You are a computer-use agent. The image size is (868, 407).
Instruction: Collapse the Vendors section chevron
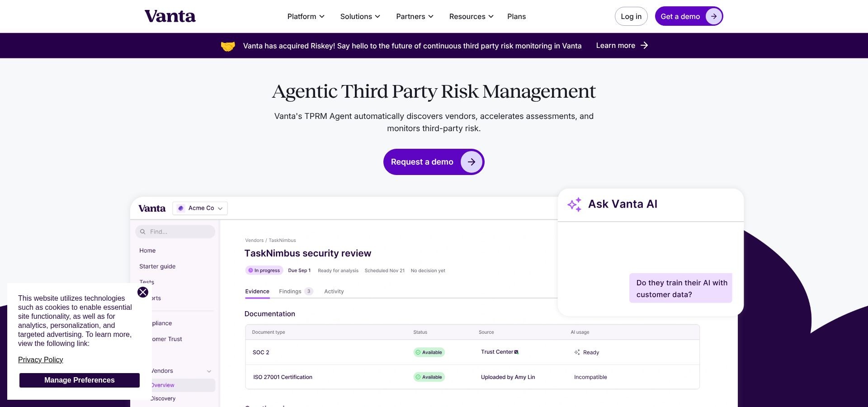pos(209,371)
